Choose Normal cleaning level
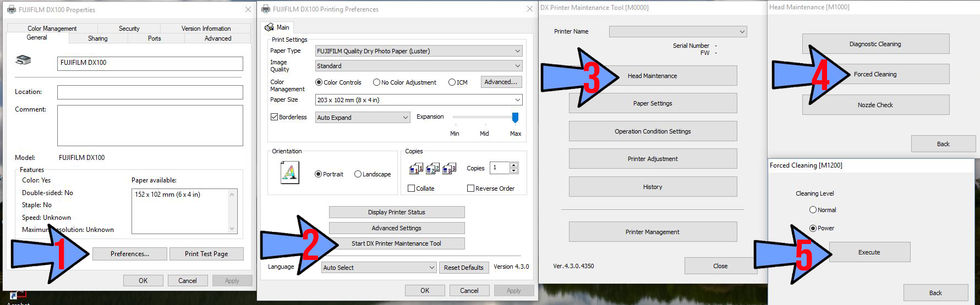The width and height of the screenshot is (980, 305). point(813,209)
